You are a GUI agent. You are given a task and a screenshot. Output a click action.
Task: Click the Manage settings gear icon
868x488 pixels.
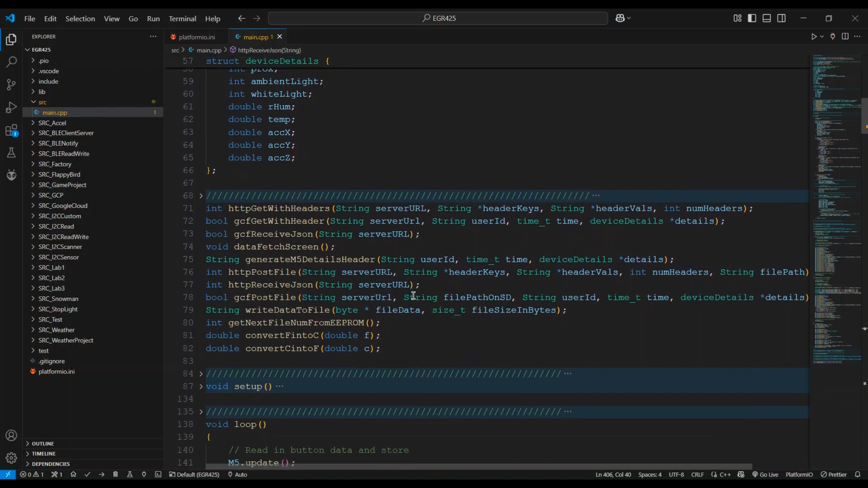click(x=11, y=458)
